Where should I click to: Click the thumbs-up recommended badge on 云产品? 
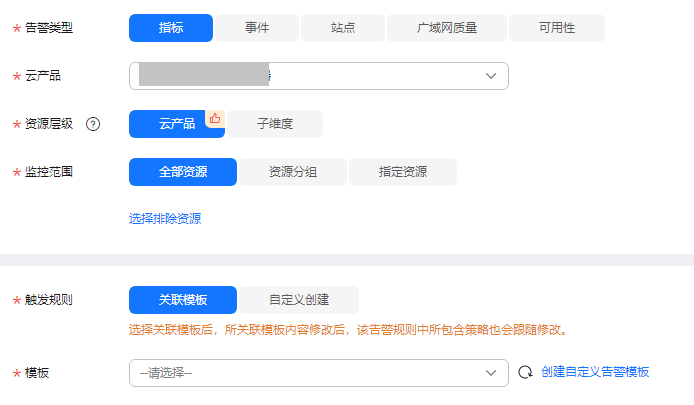215,118
